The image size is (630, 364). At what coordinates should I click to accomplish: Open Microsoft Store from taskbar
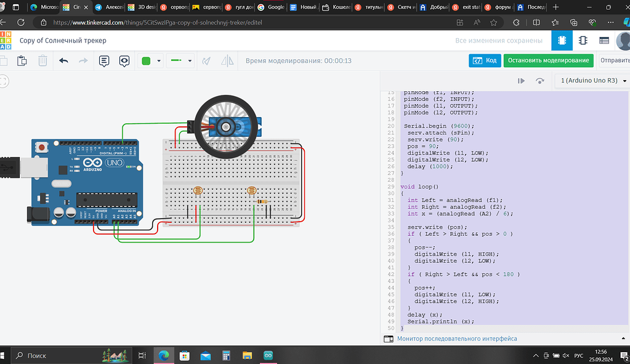click(x=185, y=355)
